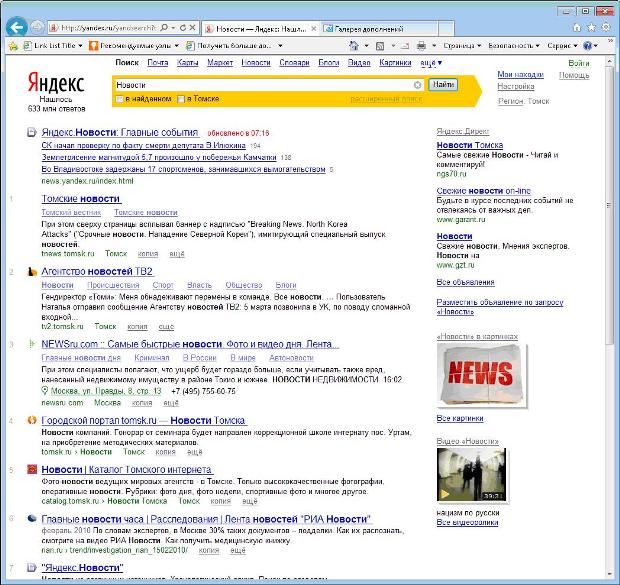Clear search text with the round X icon
Viewport: 620px width, 585px height.
(418, 85)
